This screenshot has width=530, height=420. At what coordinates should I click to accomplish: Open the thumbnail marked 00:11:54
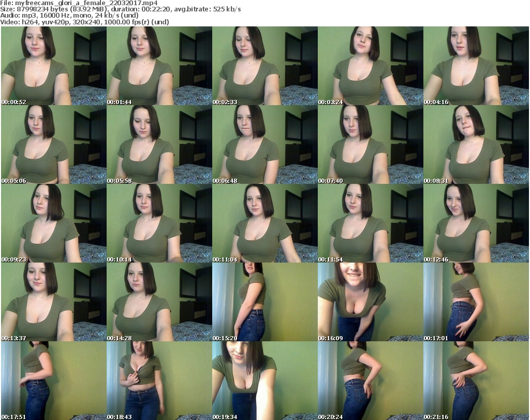pos(371,223)
